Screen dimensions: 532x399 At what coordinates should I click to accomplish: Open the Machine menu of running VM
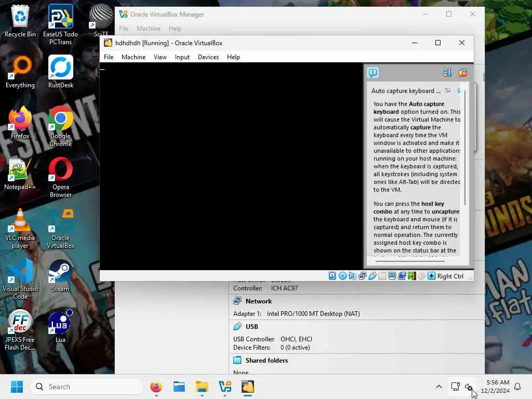pos(134,57)
